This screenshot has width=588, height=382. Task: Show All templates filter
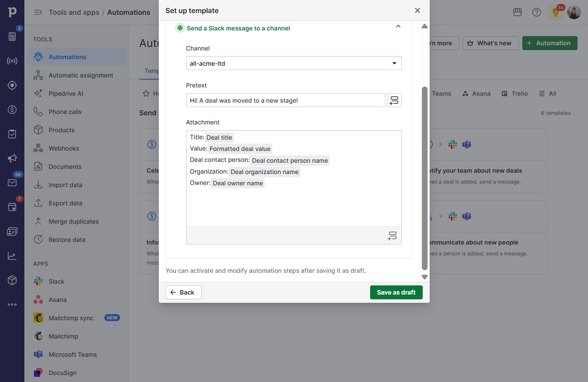pyautogui.click(x=548, y=94)
